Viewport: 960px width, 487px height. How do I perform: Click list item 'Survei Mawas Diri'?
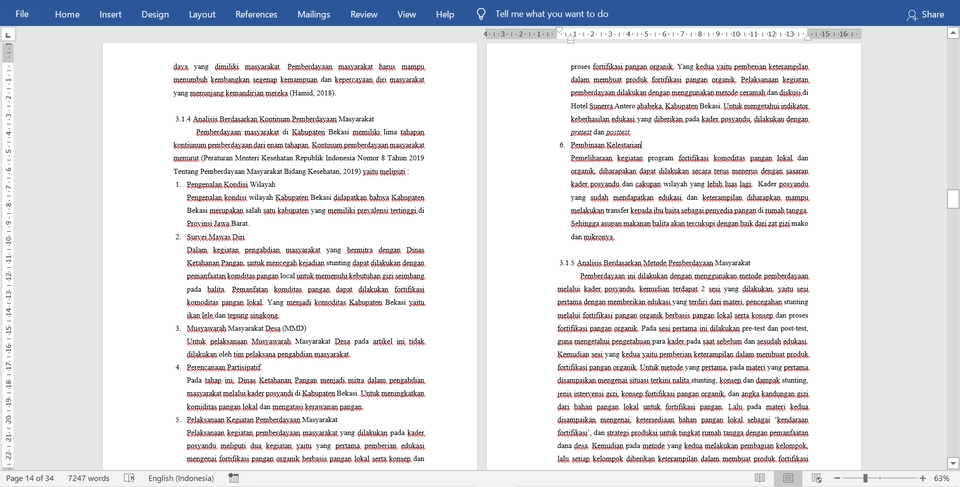pos(216,237)
